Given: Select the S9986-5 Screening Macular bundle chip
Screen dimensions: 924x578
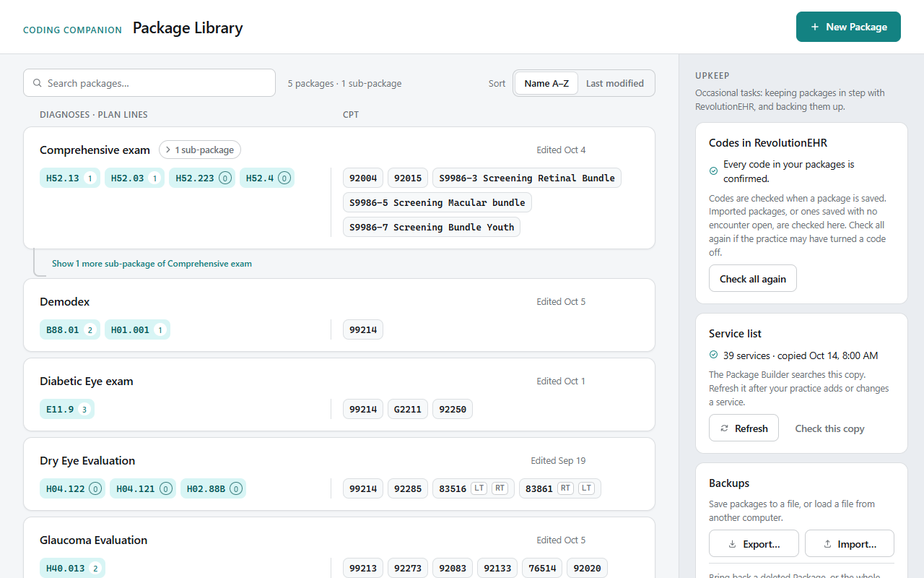Looking at the screenshot, I should point(437,202).
